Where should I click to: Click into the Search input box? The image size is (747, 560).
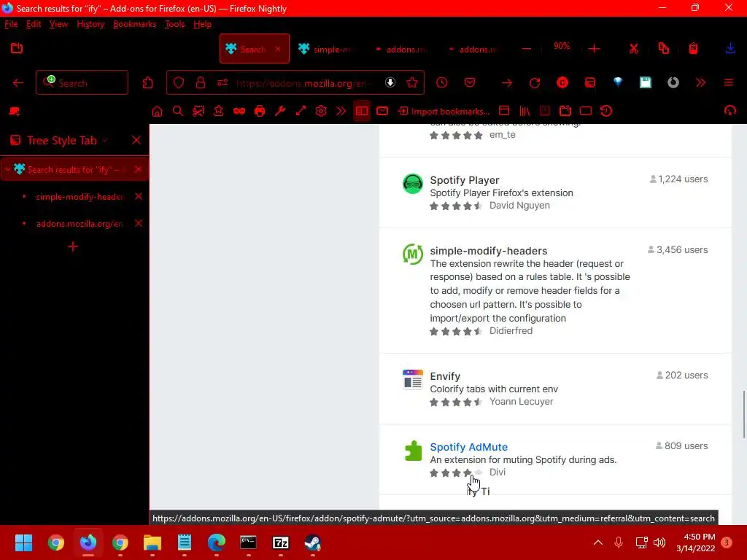tap(82, 83)
